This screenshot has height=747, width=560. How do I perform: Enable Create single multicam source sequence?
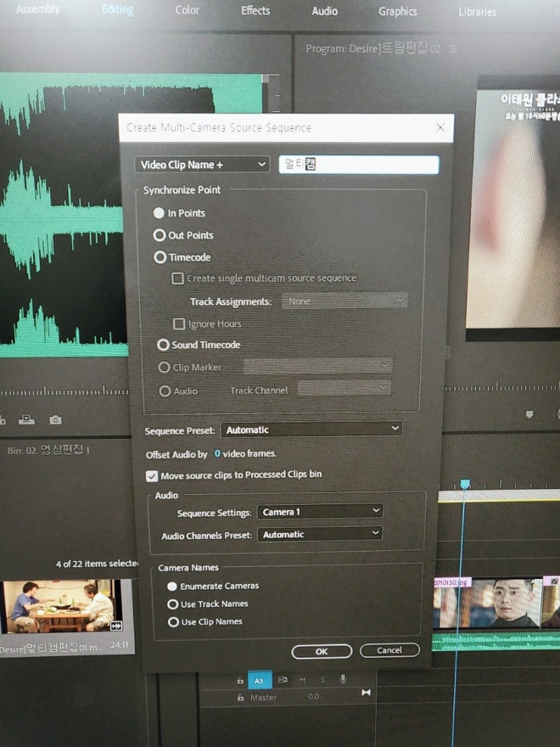tap(178, 278)
